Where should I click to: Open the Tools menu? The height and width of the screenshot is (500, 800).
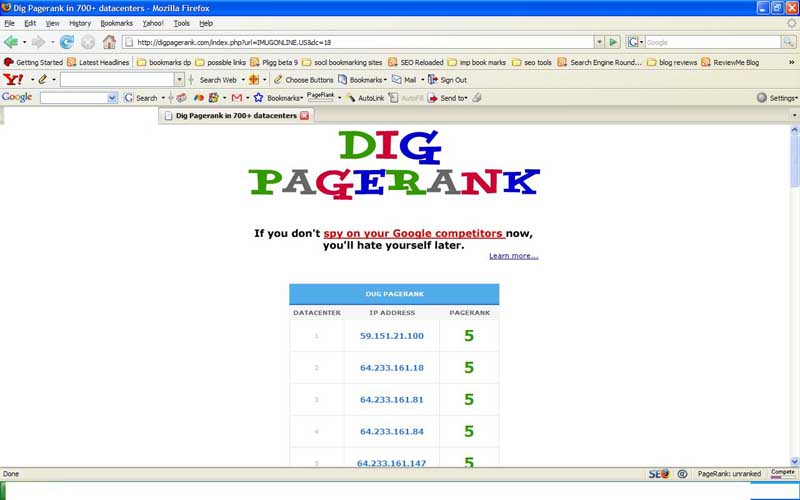pyautogui.click(x=181, y=23)
